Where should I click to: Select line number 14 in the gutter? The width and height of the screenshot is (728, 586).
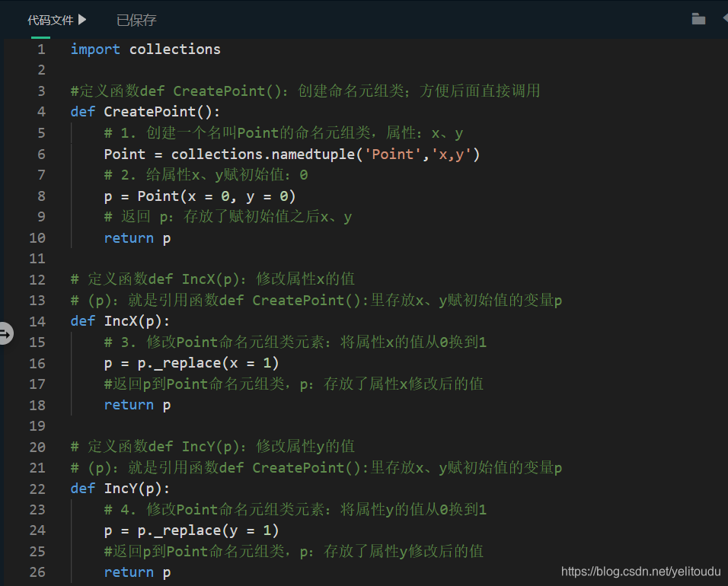pyautogui.click(x=37, y=321)
